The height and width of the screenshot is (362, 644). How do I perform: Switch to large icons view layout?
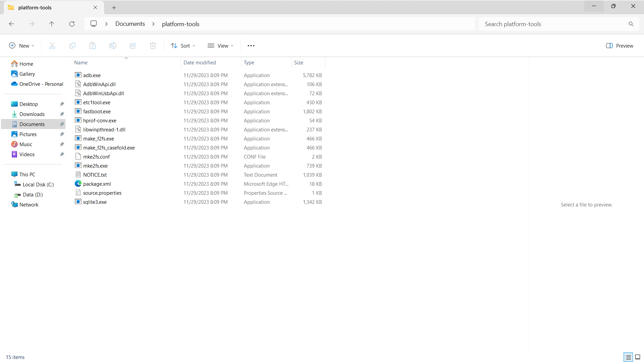click(638, 357)
